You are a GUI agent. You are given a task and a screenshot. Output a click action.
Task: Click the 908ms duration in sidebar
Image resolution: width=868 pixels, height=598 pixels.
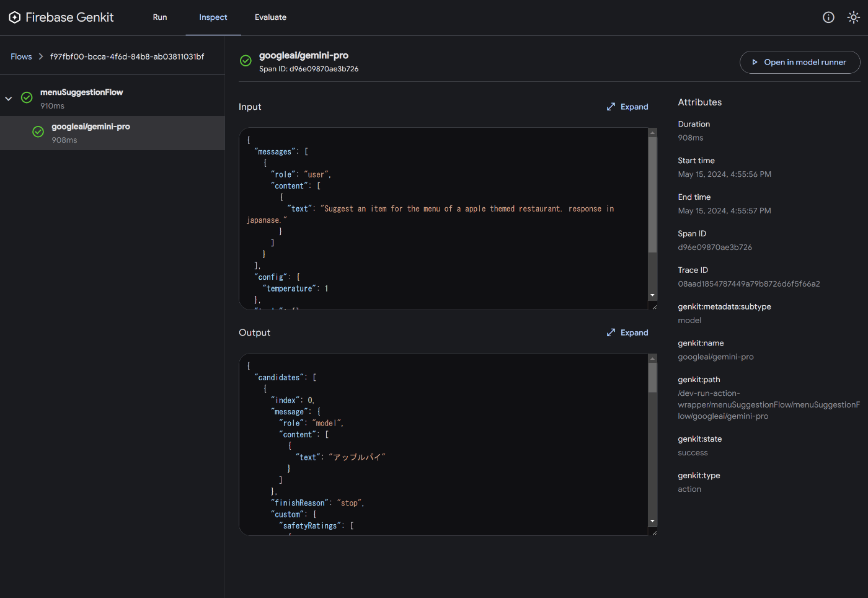64,140
